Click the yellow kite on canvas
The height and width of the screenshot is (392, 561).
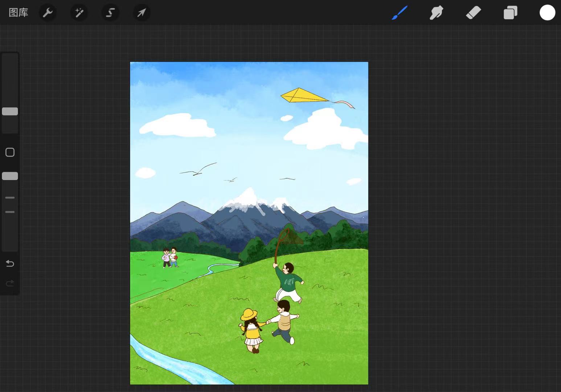304,95
